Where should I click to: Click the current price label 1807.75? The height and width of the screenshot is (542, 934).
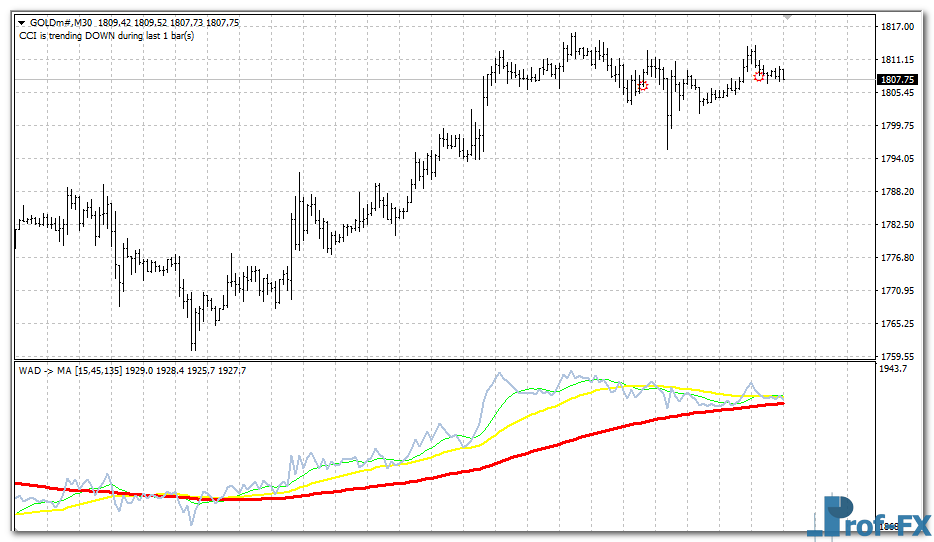[x=896, y=80]
